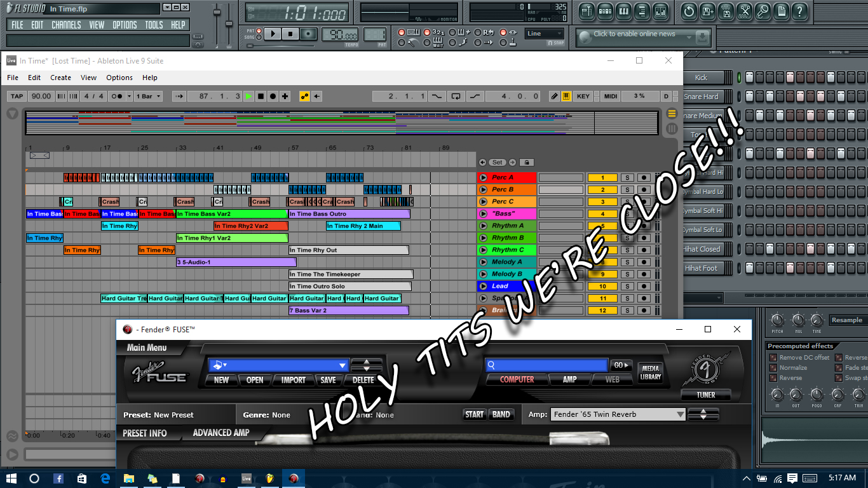Open FL Studio mixer icon
Viewport: 868px width, 488px height.
click(x=660, y=11)
